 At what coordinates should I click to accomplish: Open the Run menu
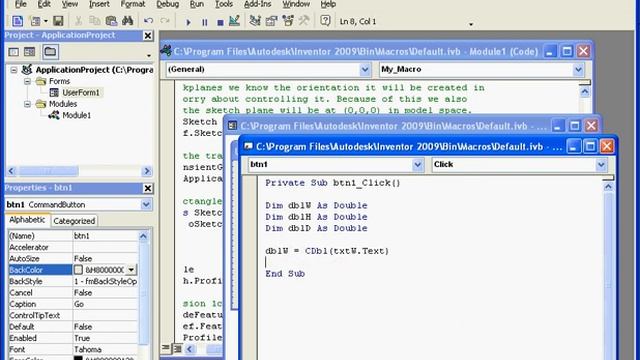197,4
